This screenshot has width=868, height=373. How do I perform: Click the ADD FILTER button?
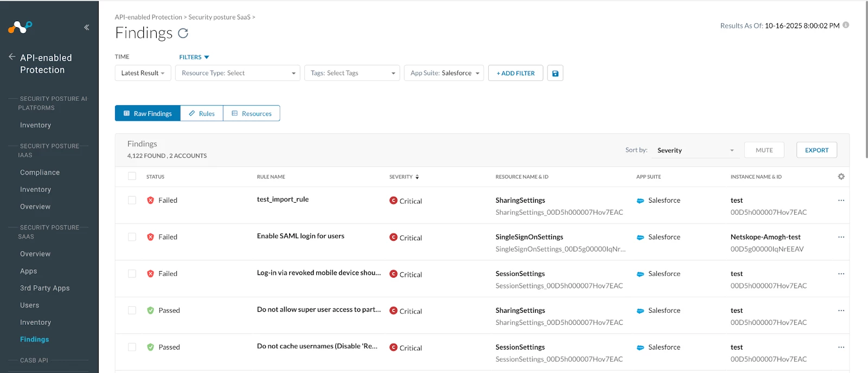coord(515,73)
